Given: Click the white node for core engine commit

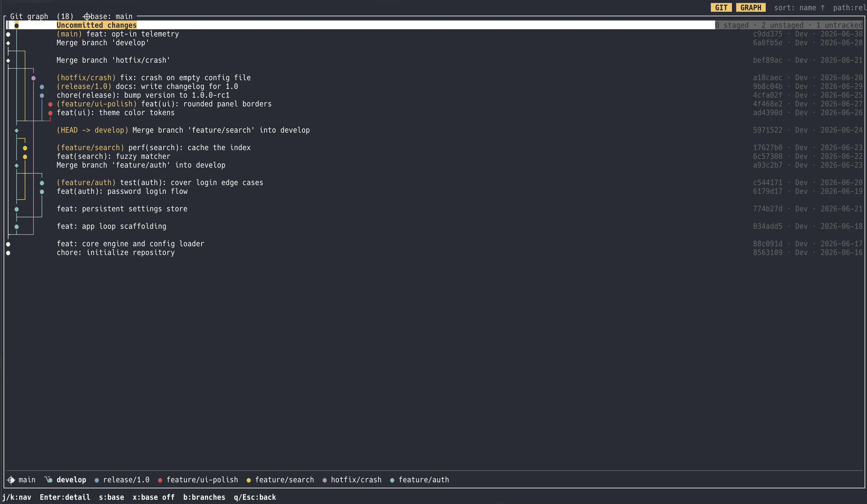Looking at the screenshot, I should [x=8, y=244].
